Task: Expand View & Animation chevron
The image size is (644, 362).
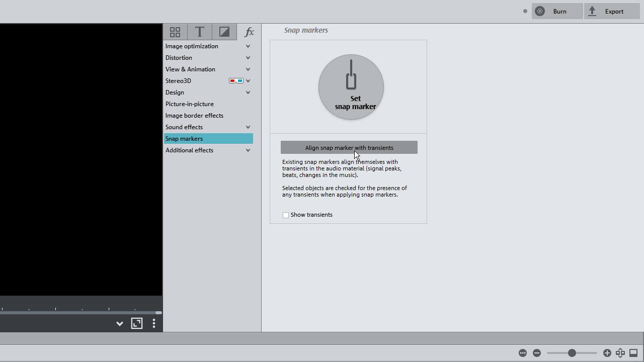Action: pos(248,69)
